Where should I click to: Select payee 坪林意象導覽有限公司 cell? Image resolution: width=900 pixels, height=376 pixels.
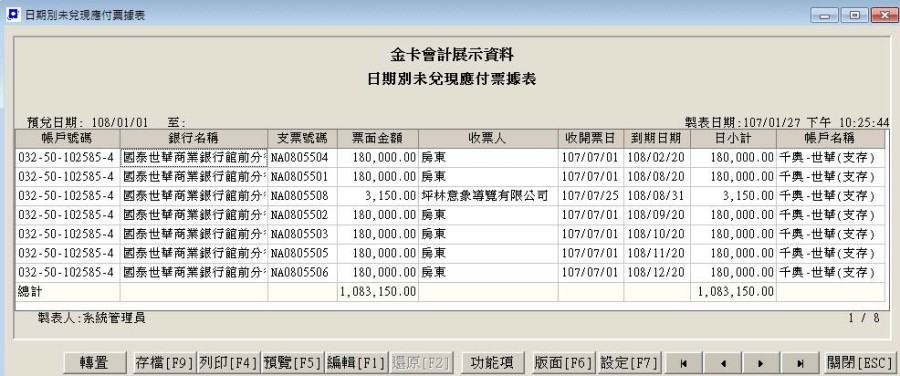[x=488, y=196]
